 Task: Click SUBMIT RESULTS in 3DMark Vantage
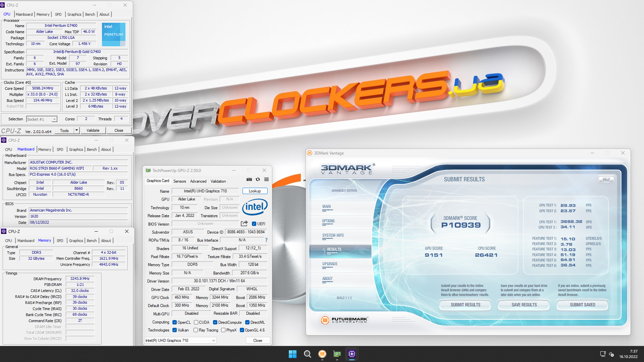(465, 305)
